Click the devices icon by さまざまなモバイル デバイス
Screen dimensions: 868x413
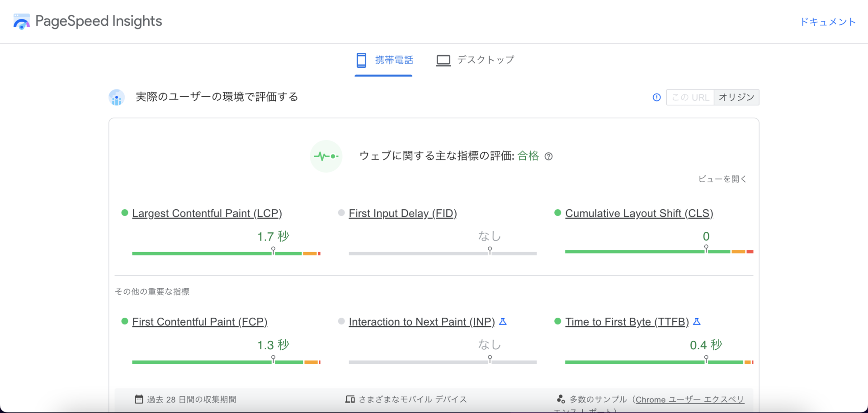click(350, 399)
